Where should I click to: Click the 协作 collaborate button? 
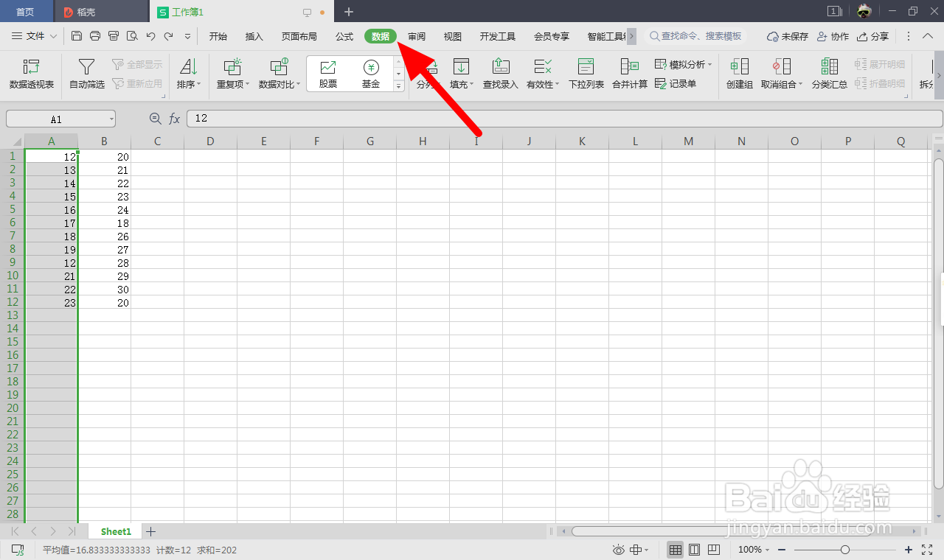click(833, 36)
